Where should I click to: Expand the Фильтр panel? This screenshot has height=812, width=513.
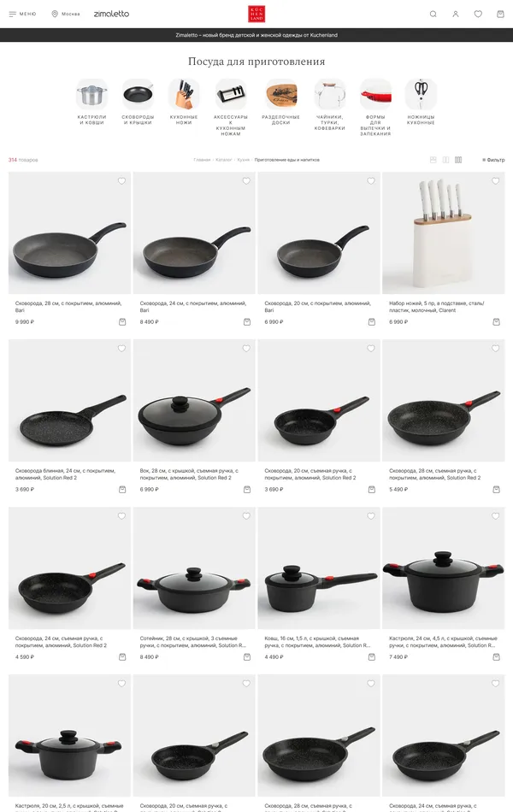tap(493, 160)
